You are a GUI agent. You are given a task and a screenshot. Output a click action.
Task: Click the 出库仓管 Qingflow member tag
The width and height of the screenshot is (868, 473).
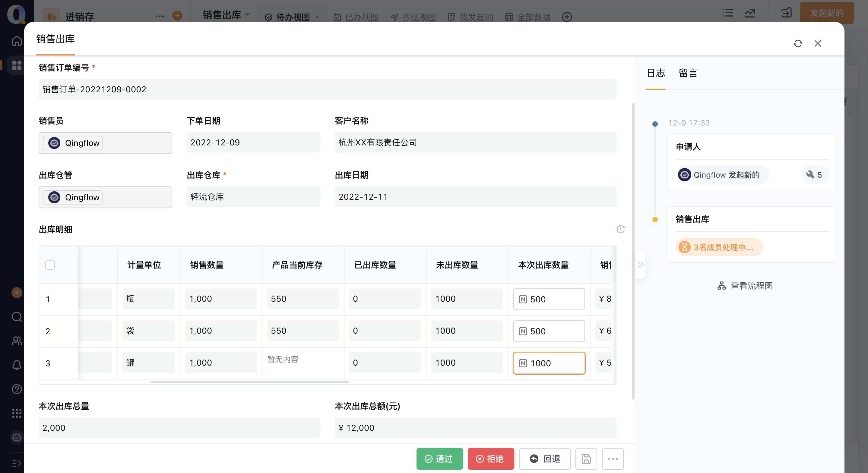pos(73,197)
